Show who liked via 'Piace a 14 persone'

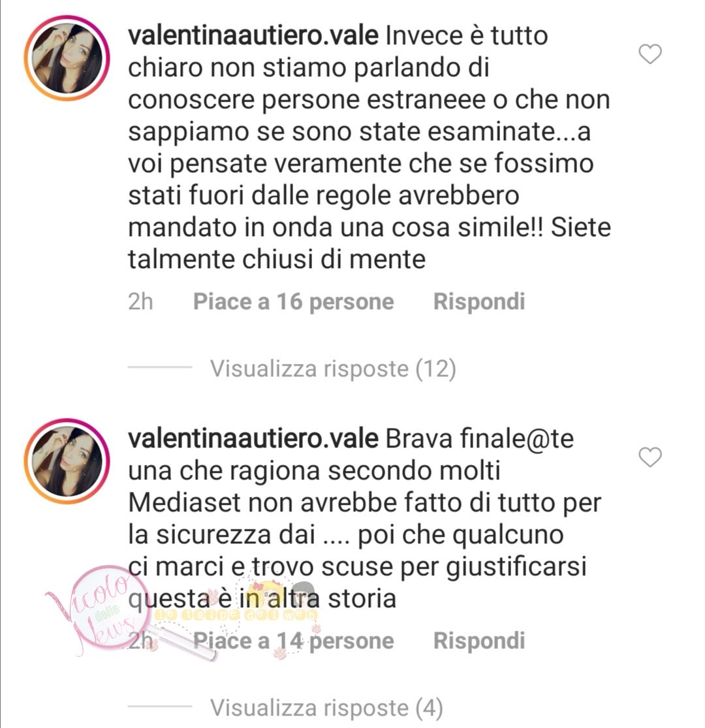point(294,641)
